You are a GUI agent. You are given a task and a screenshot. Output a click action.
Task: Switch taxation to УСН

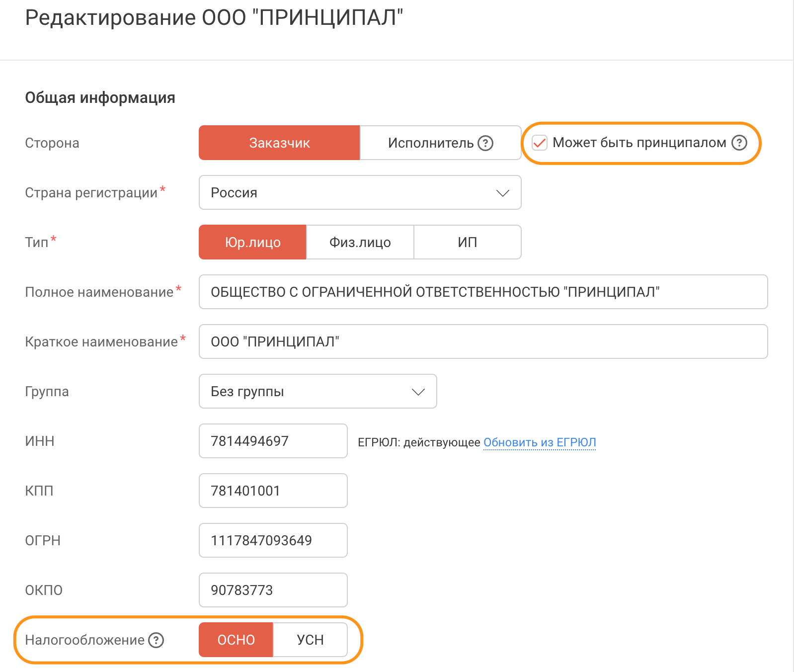[x=310, y=640]
